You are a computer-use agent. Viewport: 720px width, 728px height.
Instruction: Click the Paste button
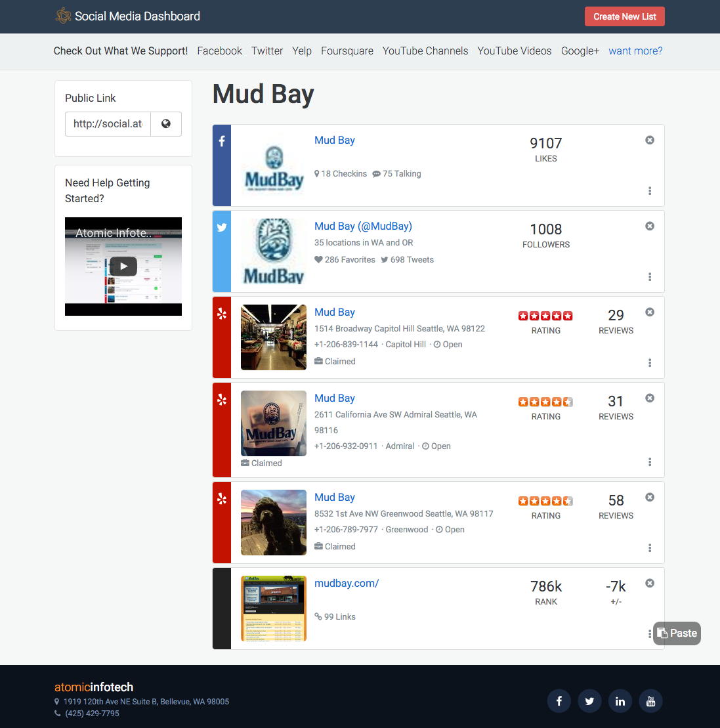(677, 633)
